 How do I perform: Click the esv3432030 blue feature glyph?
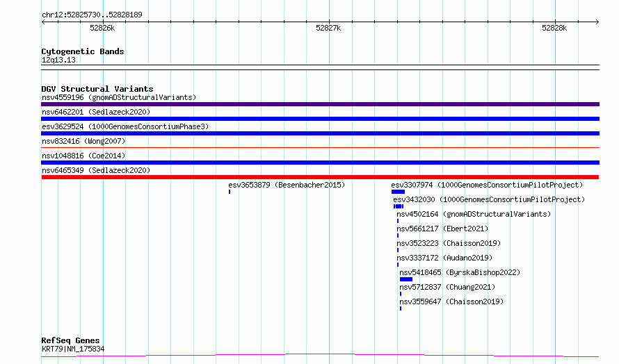pyautogui.click(x=399, y=206)
